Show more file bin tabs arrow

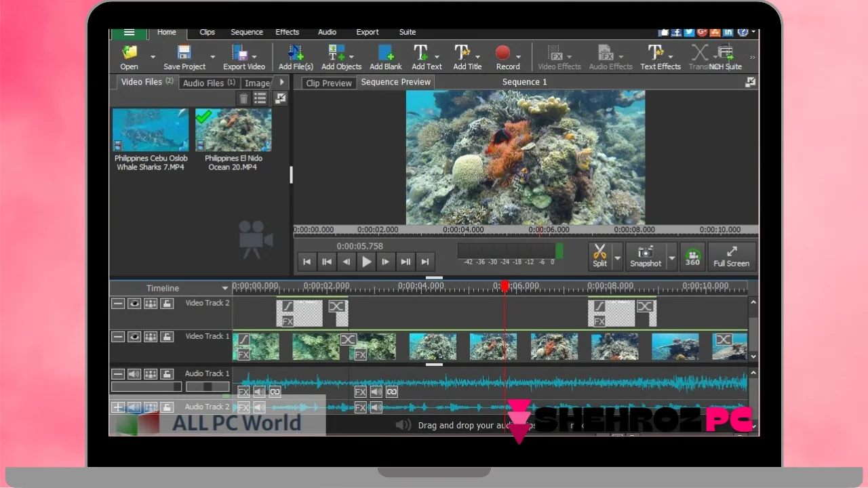282,82
